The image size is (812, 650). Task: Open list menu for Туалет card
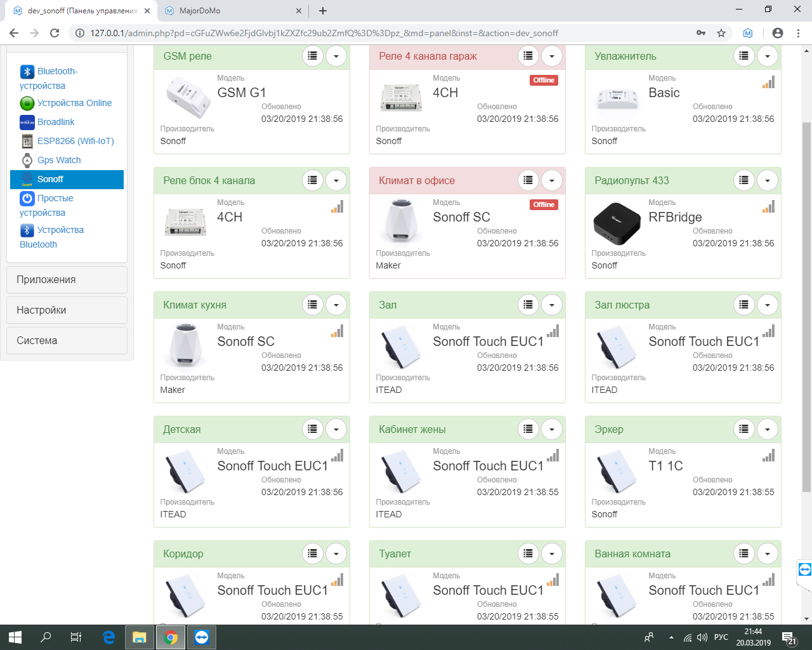[x=528, y=554]
